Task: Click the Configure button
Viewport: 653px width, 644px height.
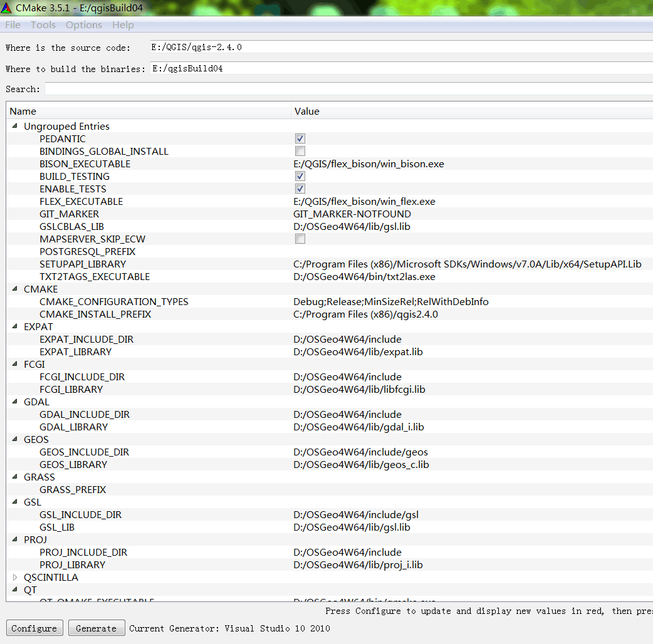Action: [x=34, y=628]
